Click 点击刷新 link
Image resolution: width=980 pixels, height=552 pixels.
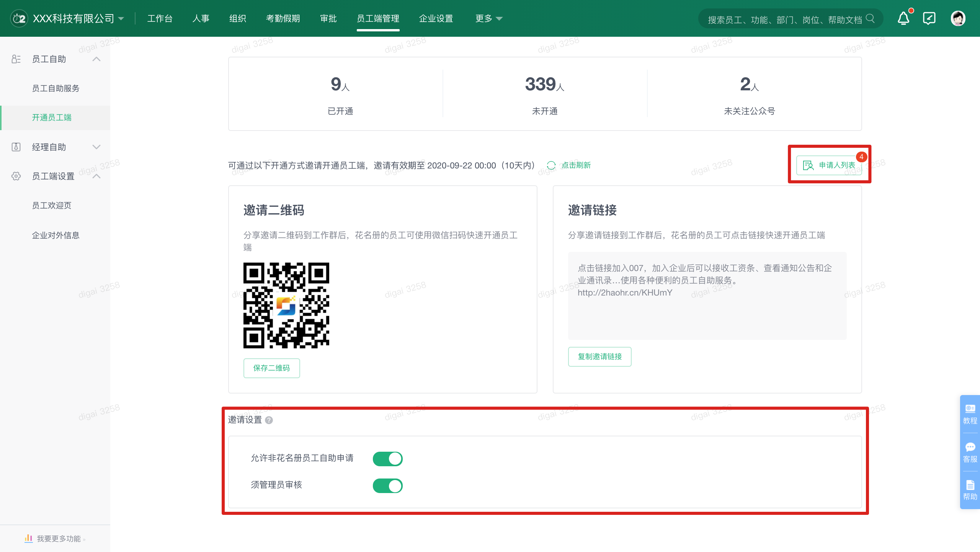coord(576,165)
